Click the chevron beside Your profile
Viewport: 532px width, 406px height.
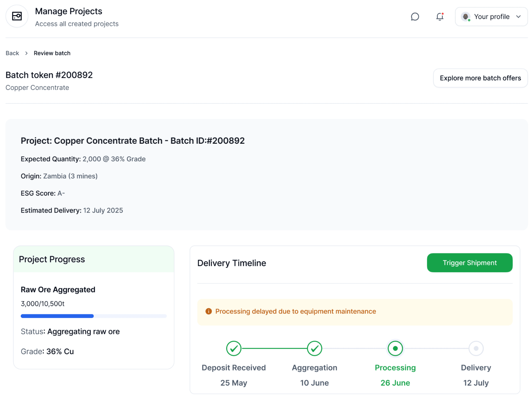pyautogui.click(x=518, y=17)
